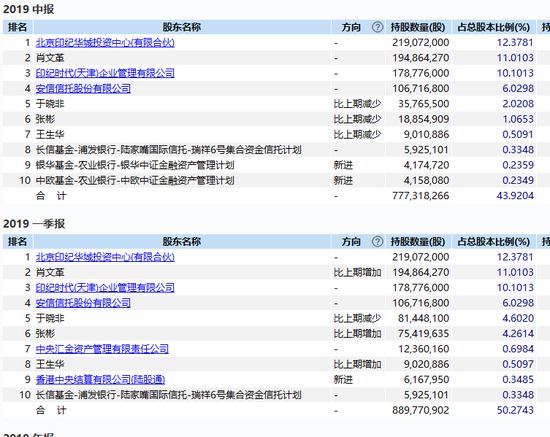Open 印纪时代(天津)企业管理有限公司 link in 2019 中报
The width and height of the screenshot is (550, 437).
[x=105, y=73]
